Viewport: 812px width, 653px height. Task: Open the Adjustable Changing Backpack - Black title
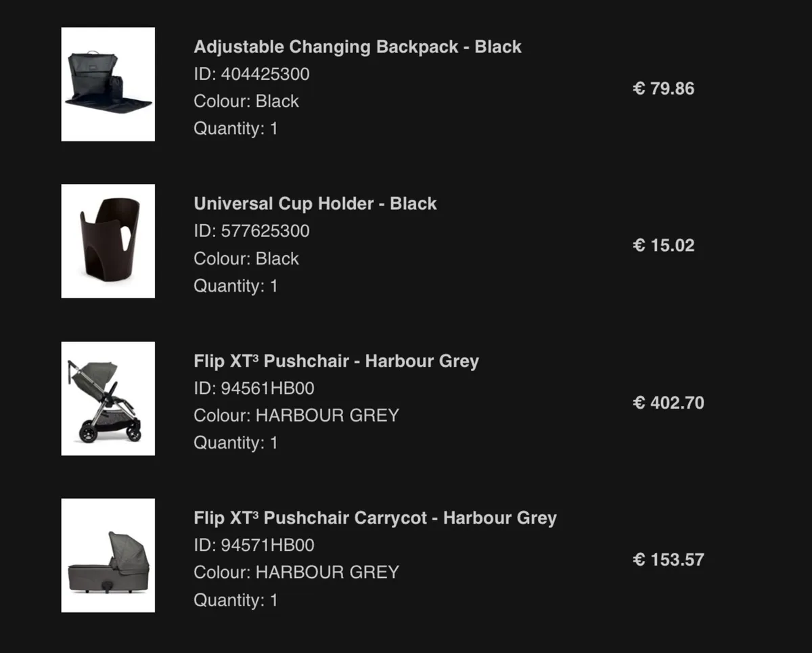[x=357, y=47]
